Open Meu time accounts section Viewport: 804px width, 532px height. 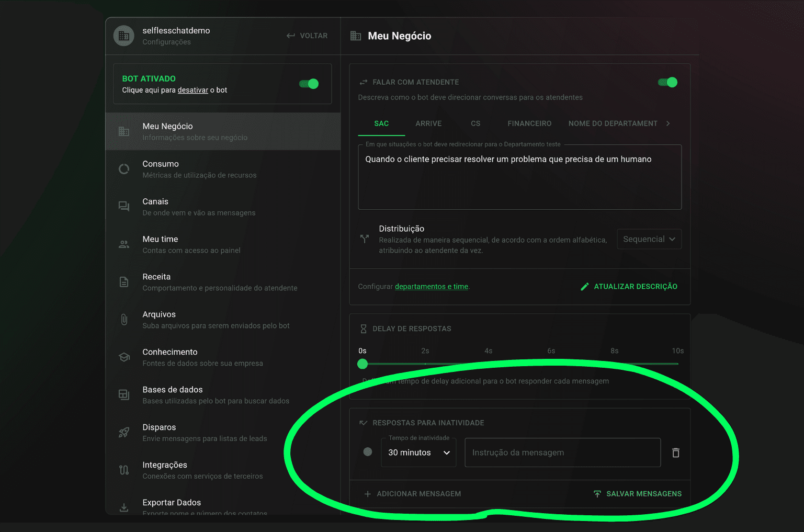click(x=223, y=244)
